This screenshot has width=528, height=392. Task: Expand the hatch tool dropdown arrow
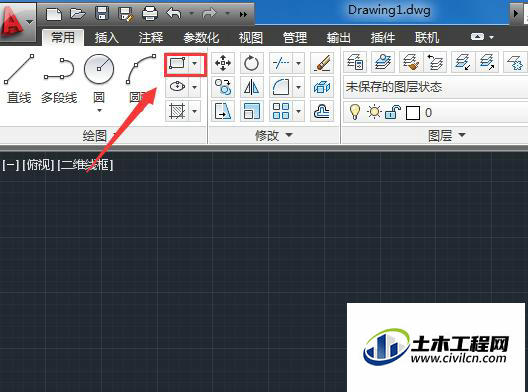195,111
